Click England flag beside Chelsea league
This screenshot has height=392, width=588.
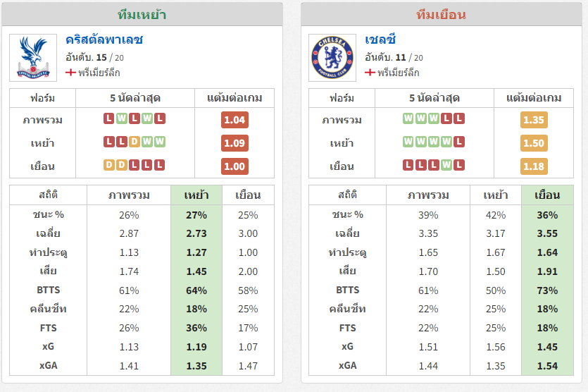pos(370,72)
